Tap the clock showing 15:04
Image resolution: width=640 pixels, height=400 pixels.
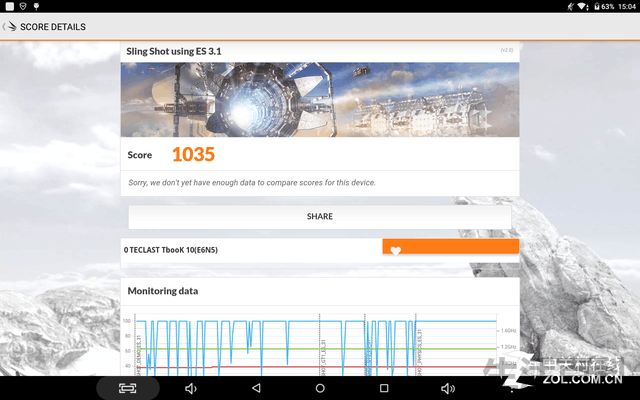pyautogui.click(x=627, y=6)
